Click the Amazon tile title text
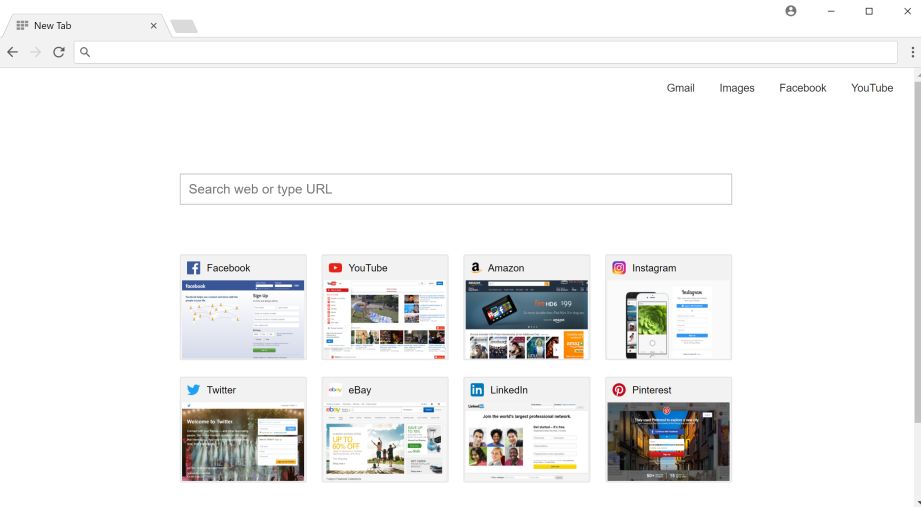This screenshot has width=921, height=507. click(506, 268)
